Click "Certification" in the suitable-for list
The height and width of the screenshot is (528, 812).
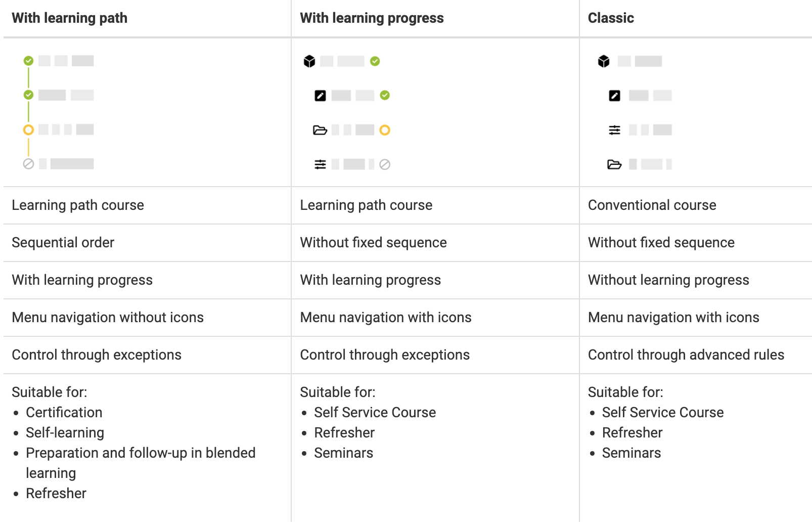[x=64, y=412]
